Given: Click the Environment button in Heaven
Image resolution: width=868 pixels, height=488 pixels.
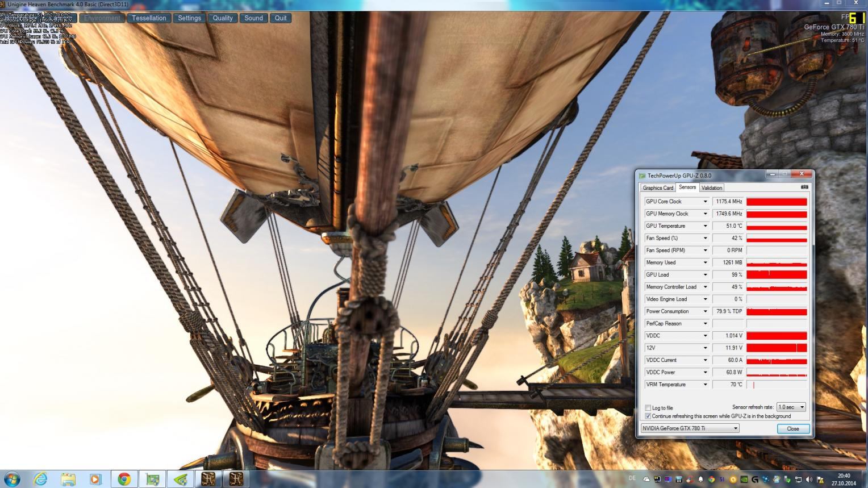Looking at the screenshot, I should point(102,18).
